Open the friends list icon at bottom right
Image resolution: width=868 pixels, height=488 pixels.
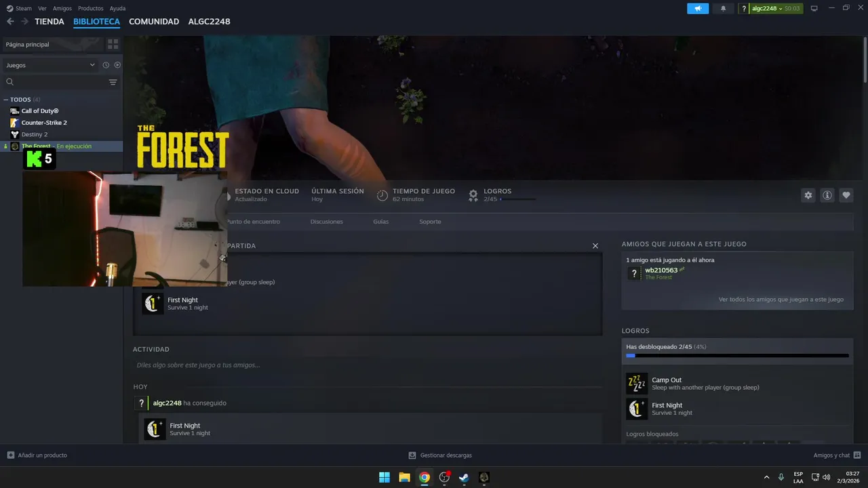[x=857, y=455]
